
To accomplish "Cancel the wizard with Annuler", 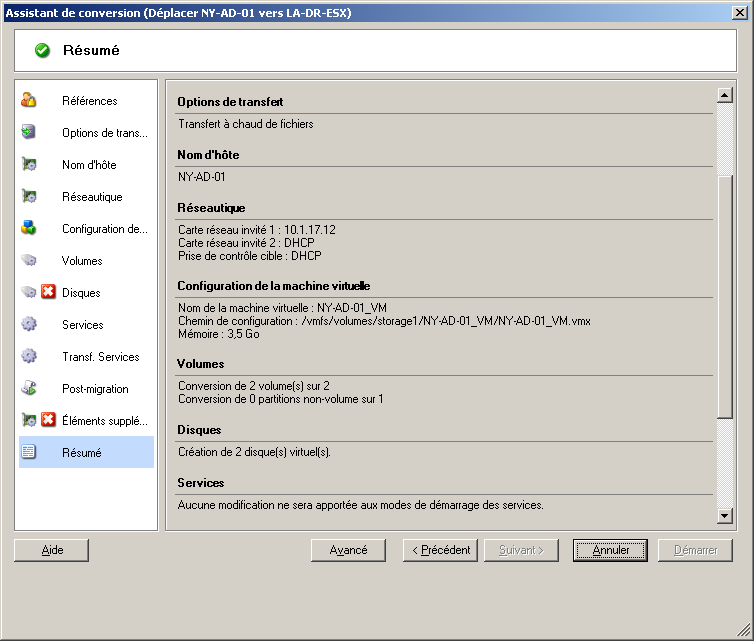I will pos(610,550).
